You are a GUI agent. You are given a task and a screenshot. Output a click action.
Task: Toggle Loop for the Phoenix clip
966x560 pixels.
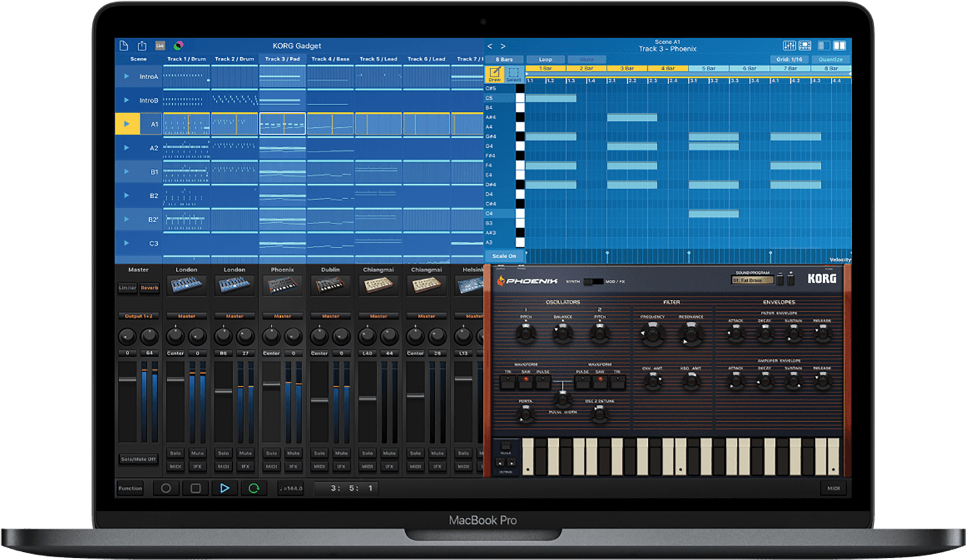(x=545, y=59)
